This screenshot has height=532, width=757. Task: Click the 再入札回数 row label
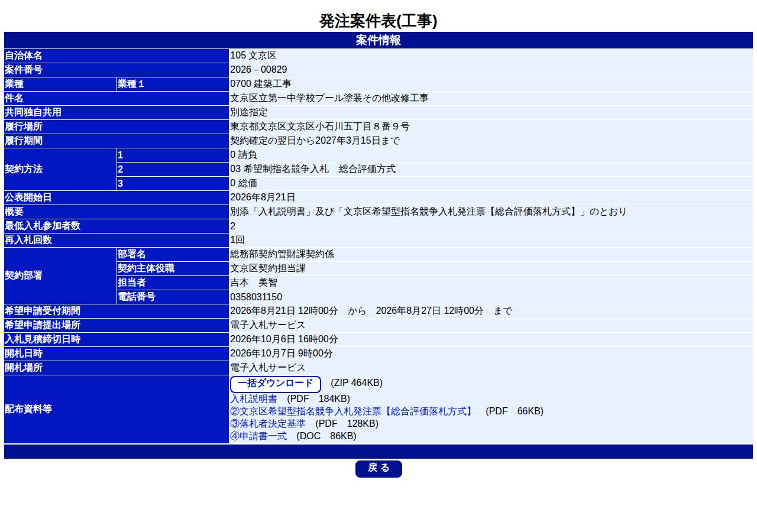[117, 240]
